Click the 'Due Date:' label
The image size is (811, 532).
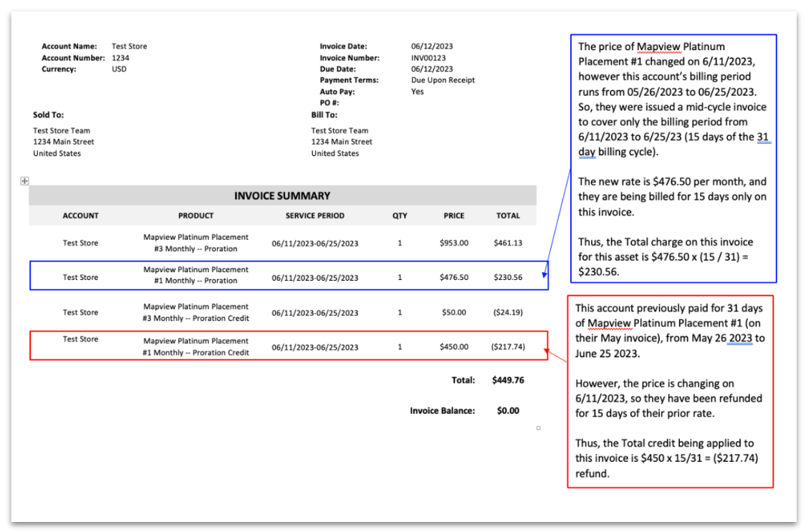tap(337, 69)
